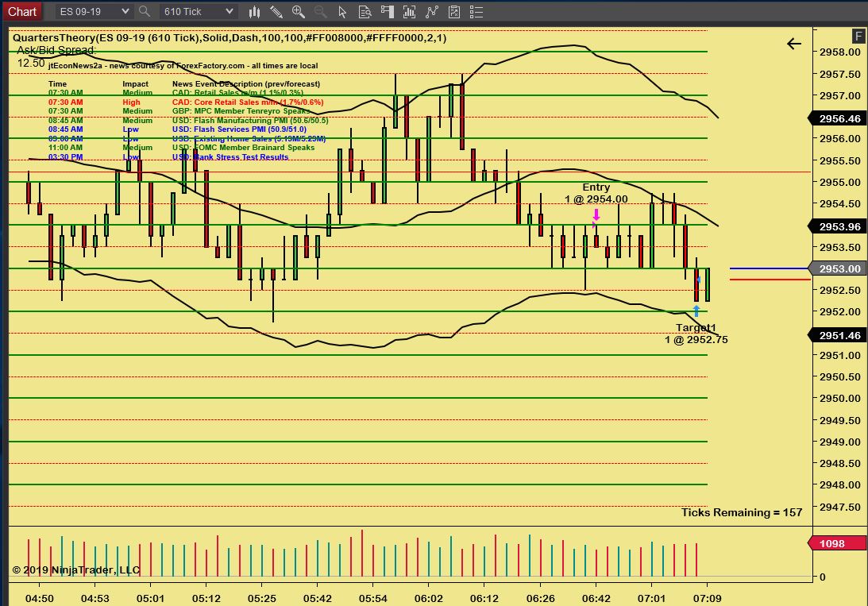The height and width of the screenshot is (606, 868).
Task: Click the back arrow at chart top right
Action: coord(794,44)
